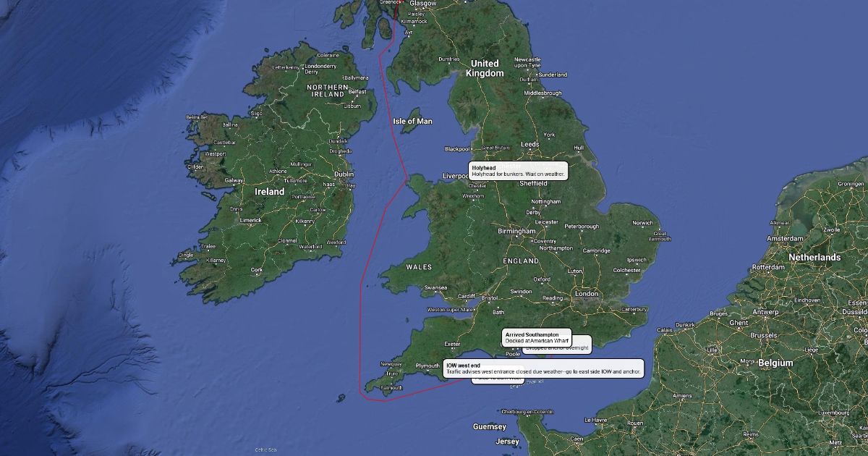Select the Dublin city label

point(344,174)
